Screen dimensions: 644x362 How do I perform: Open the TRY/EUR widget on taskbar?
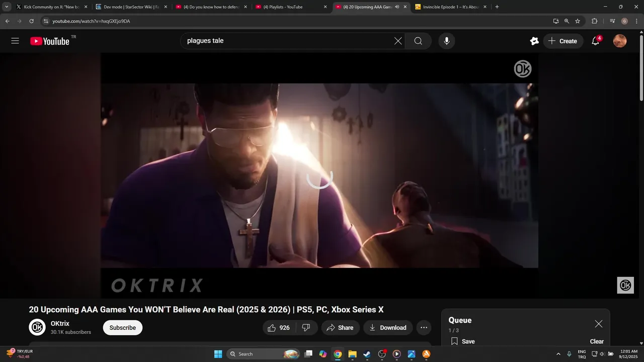coord(19,354)
